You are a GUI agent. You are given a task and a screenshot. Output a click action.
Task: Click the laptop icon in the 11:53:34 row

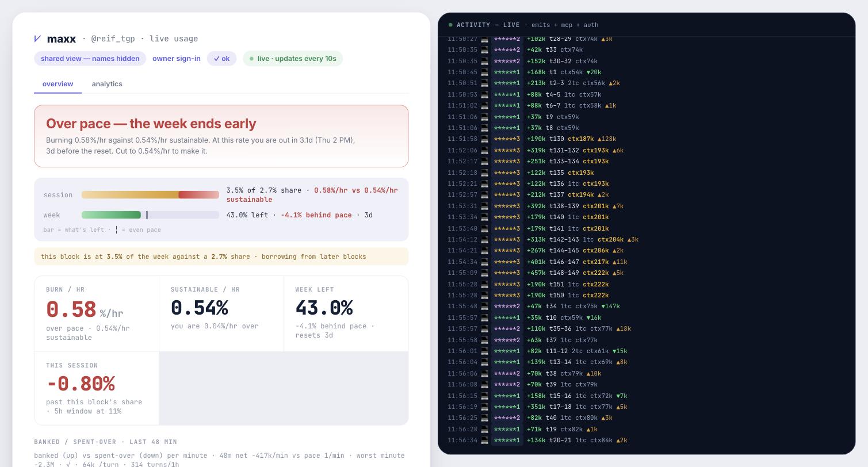point(484,217)
